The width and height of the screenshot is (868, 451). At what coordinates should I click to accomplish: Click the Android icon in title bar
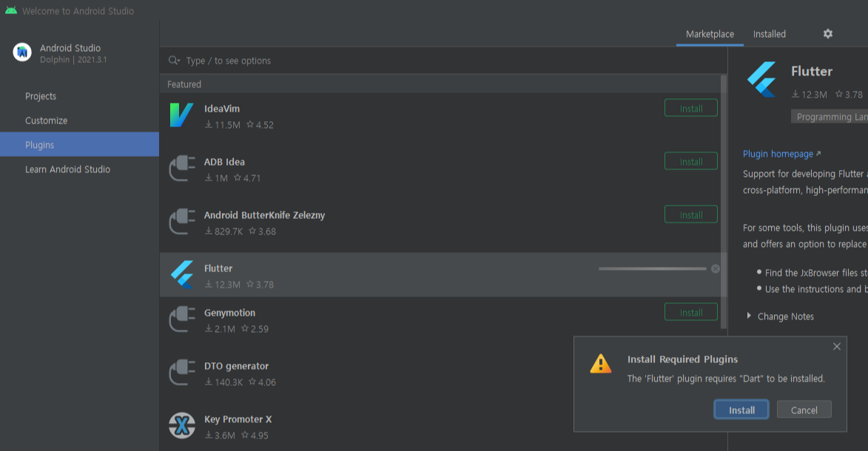[x=11, y=10]
